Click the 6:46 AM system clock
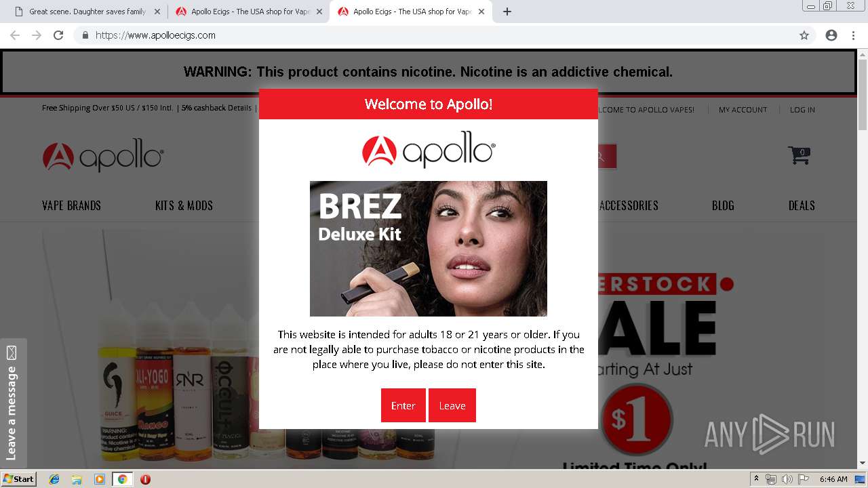The height and width of the screenshot is (488, 868). coord(833,479)
